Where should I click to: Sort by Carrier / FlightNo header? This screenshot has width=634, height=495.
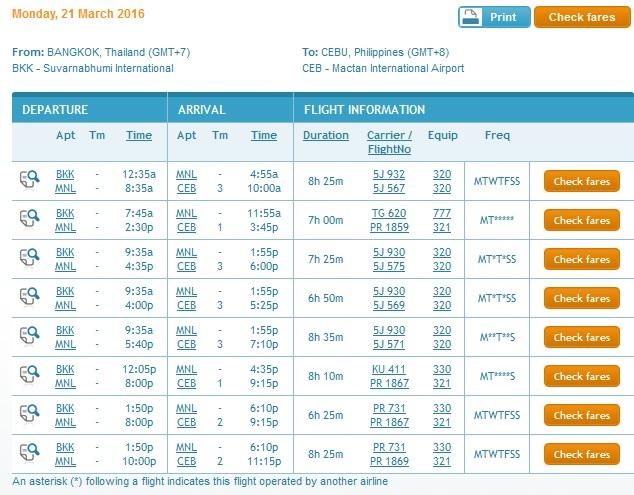(389, 142)
